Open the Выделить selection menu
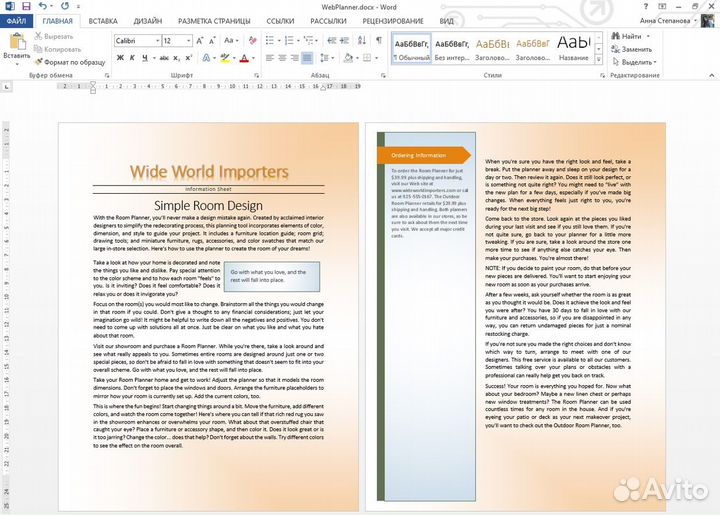The width and height of the screenshot is (720, 515). coord(634,62)
